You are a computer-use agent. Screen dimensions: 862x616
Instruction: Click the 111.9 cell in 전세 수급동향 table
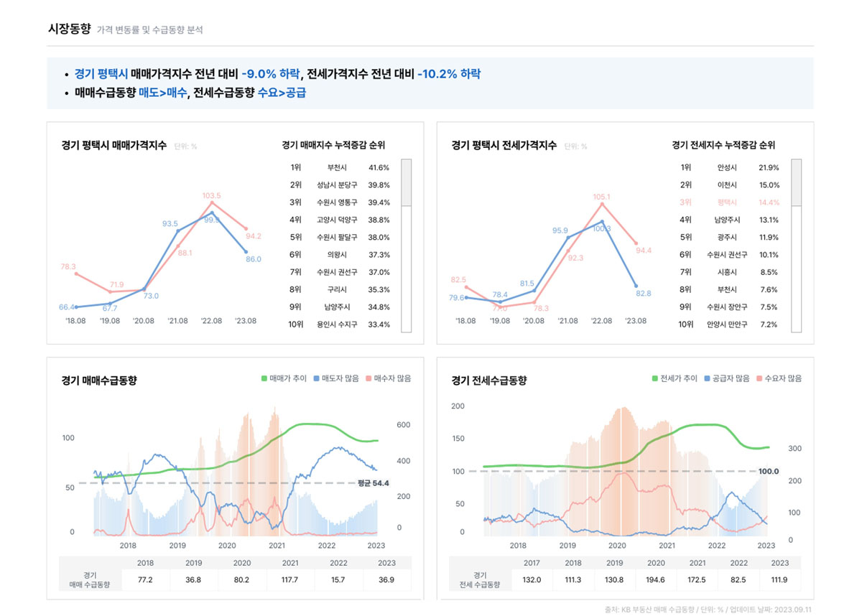[780, 579]
